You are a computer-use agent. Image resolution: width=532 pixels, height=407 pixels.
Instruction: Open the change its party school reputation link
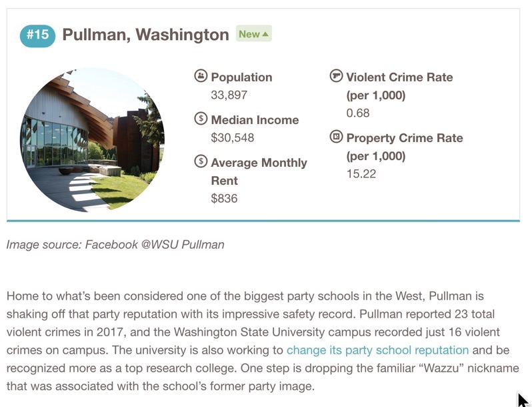(x=377, y=350)
